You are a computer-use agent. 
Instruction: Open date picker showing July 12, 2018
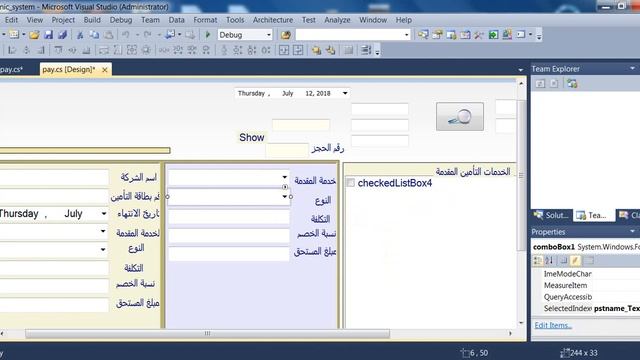point(345,93)
